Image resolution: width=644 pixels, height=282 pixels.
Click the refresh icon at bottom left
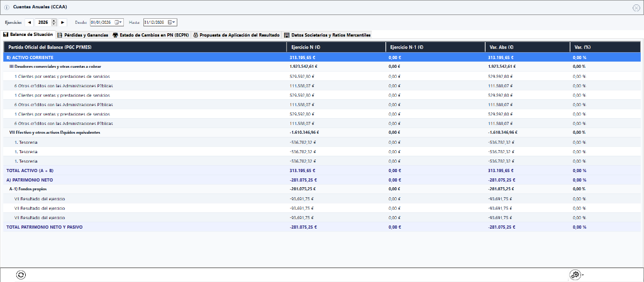pos(21,275)
